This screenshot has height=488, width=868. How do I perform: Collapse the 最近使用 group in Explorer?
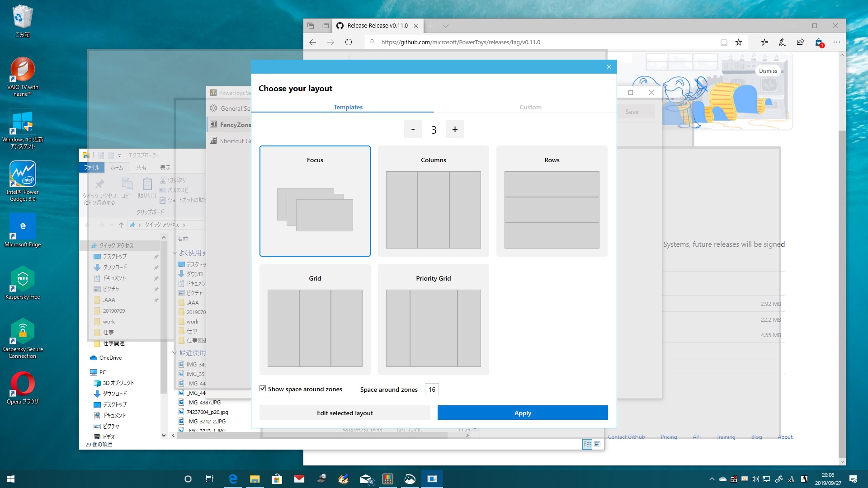(x=175, y=352)
